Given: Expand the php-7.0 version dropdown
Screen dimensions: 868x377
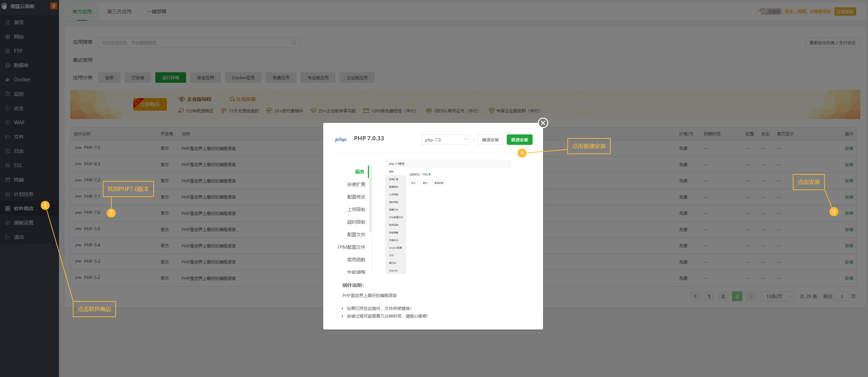Looking at the screenshot, I should tap(445, 140).
